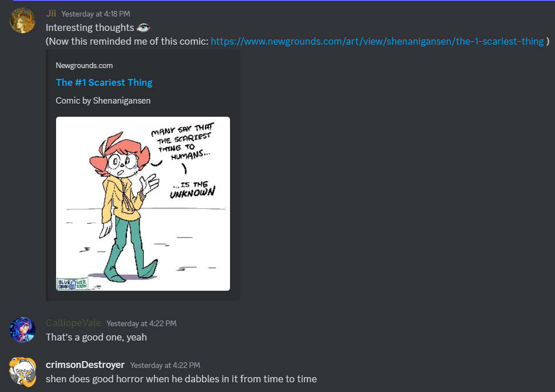Open the newgrounds.com comic URL link

[x=377, y=41]
